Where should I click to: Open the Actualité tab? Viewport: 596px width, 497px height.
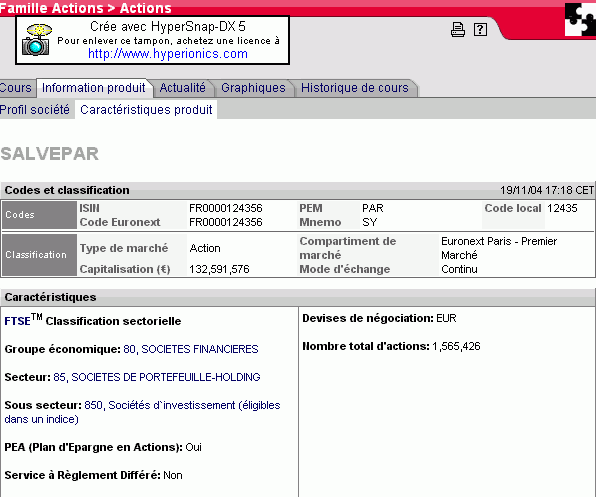(182, 88)
